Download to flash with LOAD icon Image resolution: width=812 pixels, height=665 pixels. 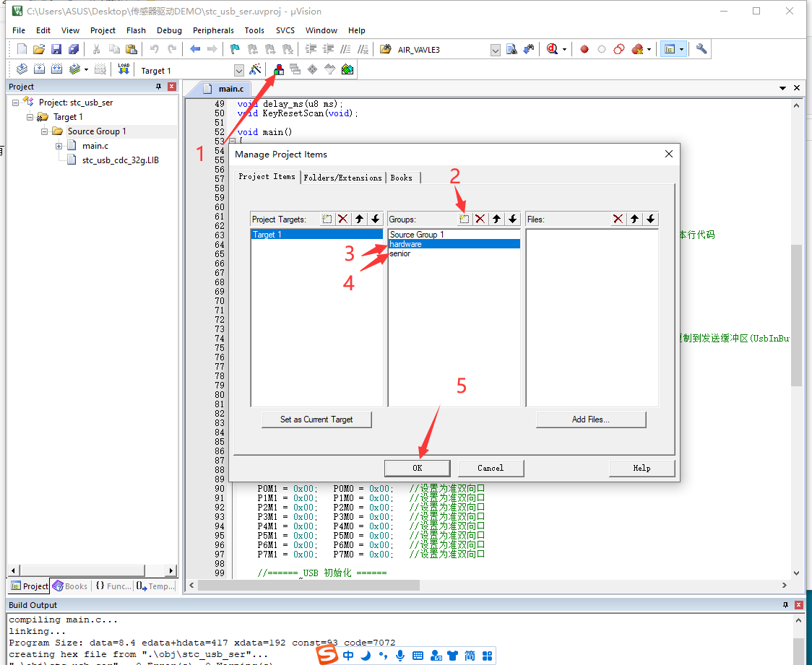pyautogui.click(x=124, y=69)
